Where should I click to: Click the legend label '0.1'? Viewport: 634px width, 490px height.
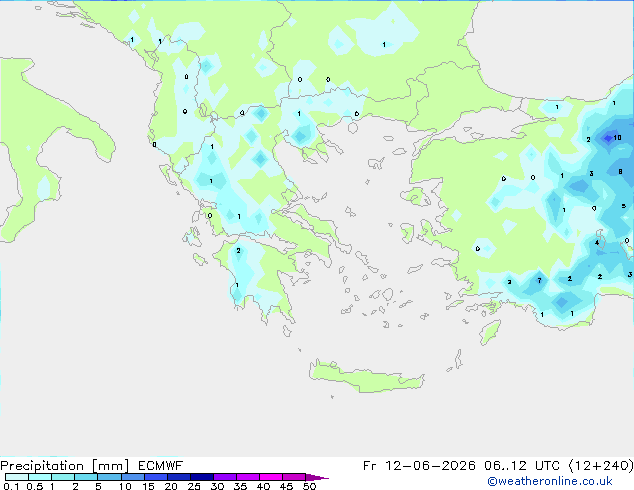coord(11,486)
